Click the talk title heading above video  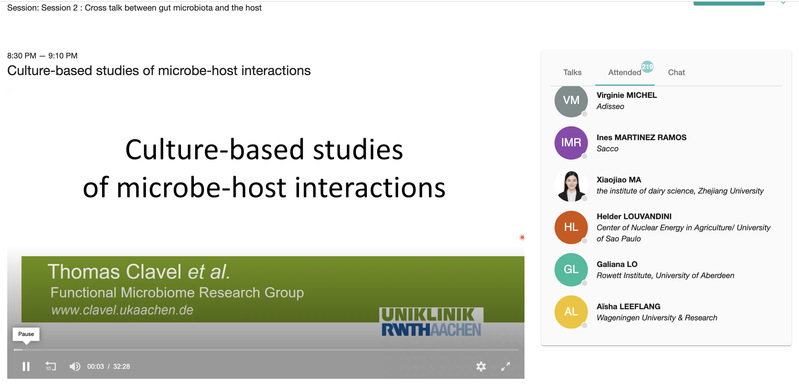pyautogui.click(x=159, y=70)
